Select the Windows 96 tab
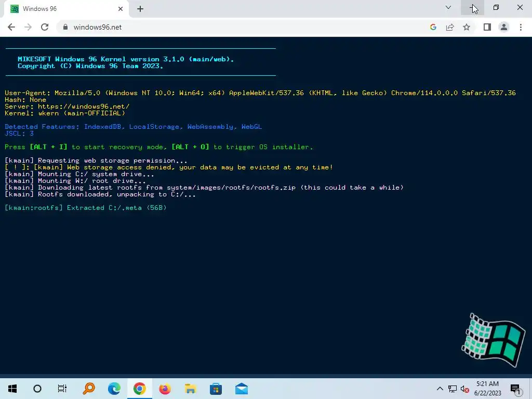 (66, 9)
